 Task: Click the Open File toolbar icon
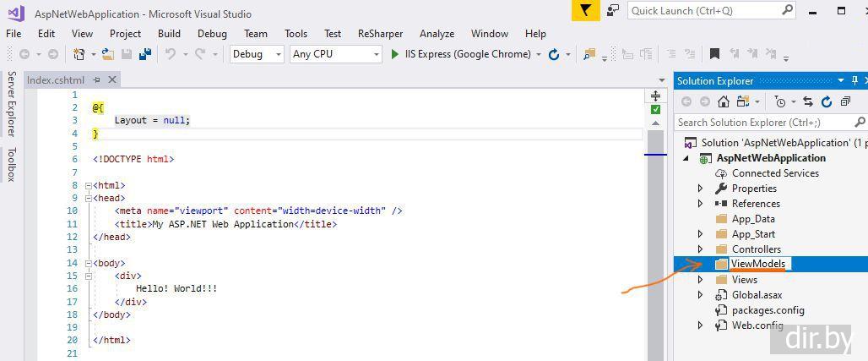[108, 54]
